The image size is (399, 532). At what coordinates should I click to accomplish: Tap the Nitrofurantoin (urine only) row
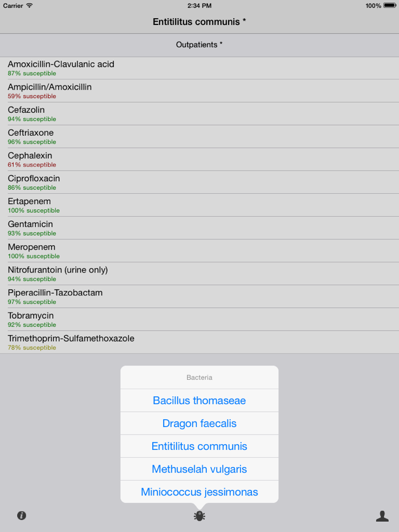(199, 274)
